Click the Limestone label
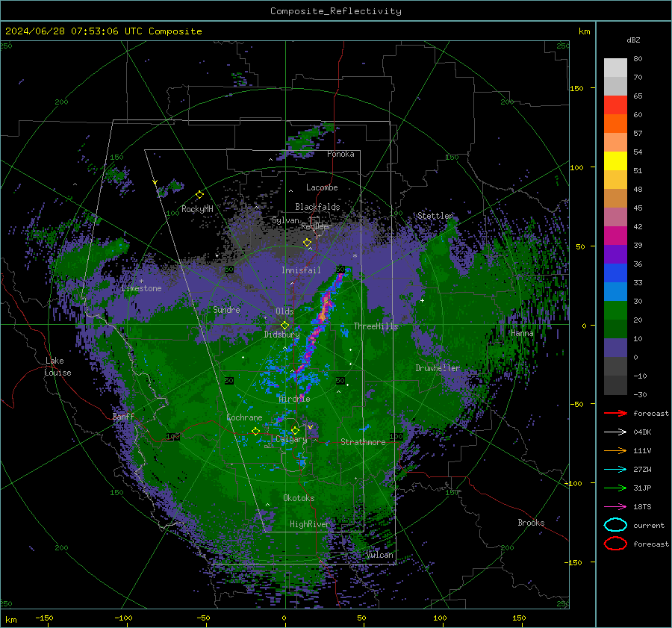The height and width of the screenshot is (628, 672). coord(141,288)
